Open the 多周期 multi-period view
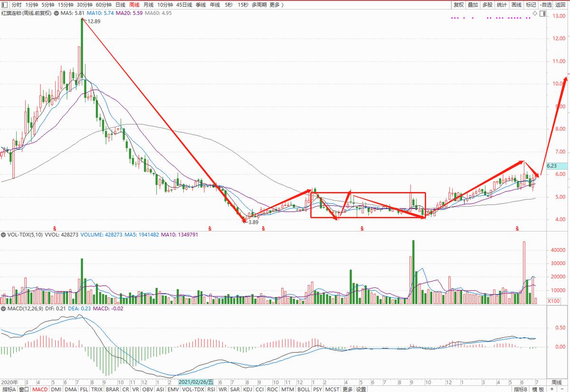The image size is (570, 392). tap(259, 5)
